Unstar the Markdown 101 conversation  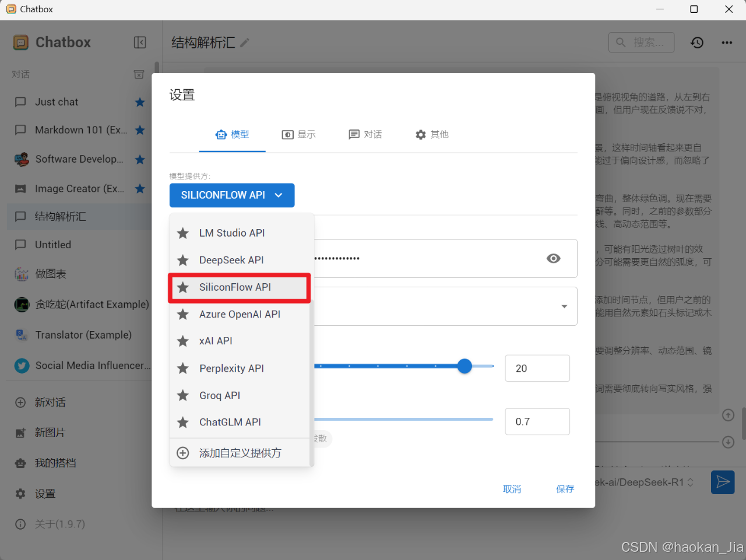(140, 130)
